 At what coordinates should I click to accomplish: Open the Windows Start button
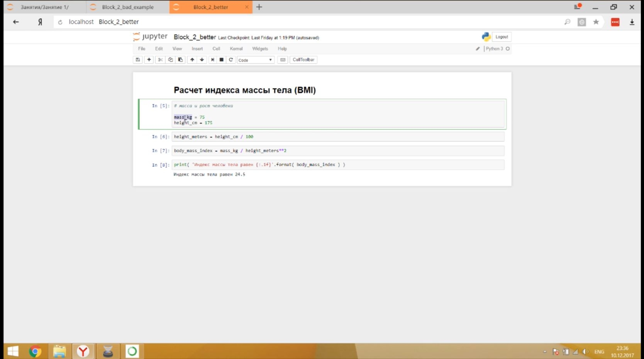(x=13, y=351)
